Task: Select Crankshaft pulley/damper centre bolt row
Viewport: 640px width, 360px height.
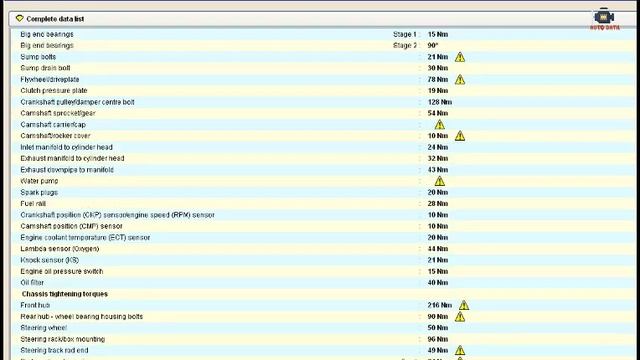Action: [323, 102]
